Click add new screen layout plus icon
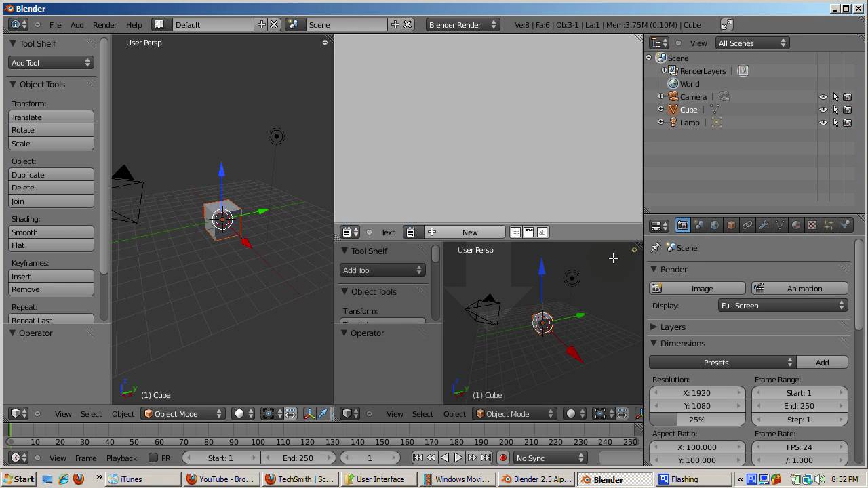 tap(262, 24)
